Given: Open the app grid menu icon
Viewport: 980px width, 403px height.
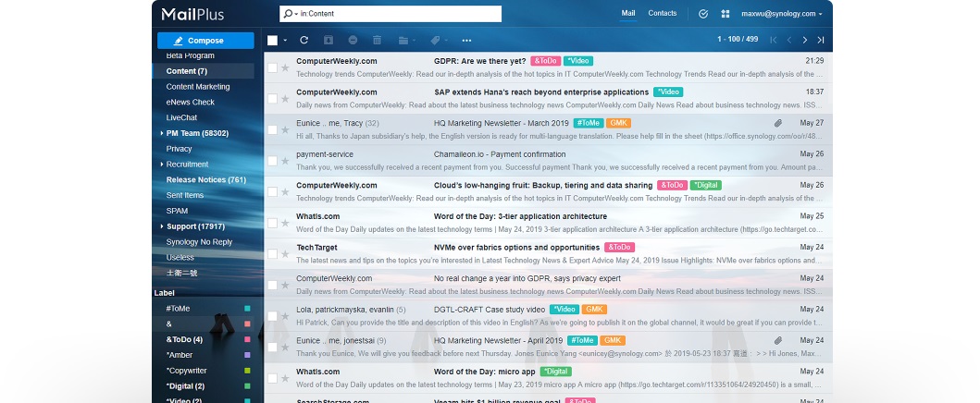Looking at the screenshot, I should click(726, 14).
